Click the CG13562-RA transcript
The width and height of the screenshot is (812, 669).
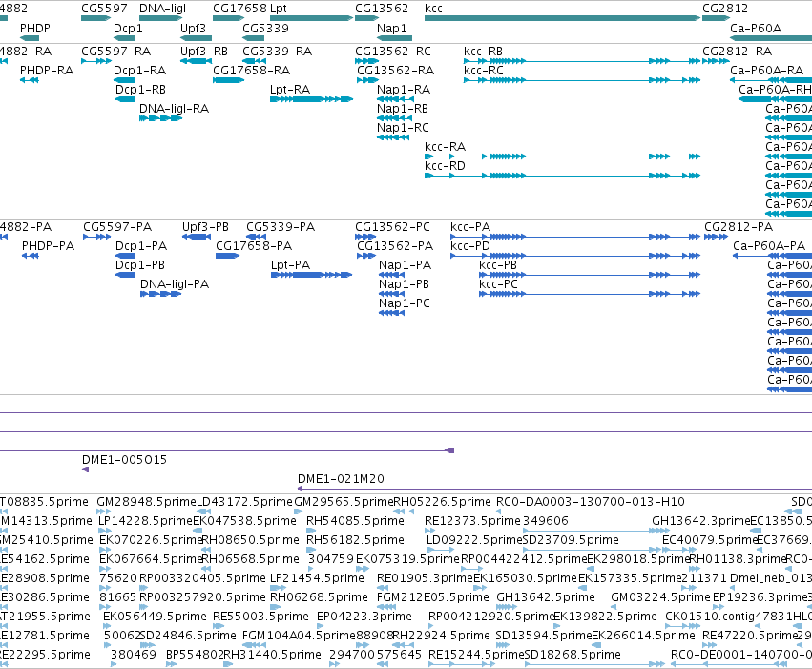pyautogui.click(x=368, y=80)
